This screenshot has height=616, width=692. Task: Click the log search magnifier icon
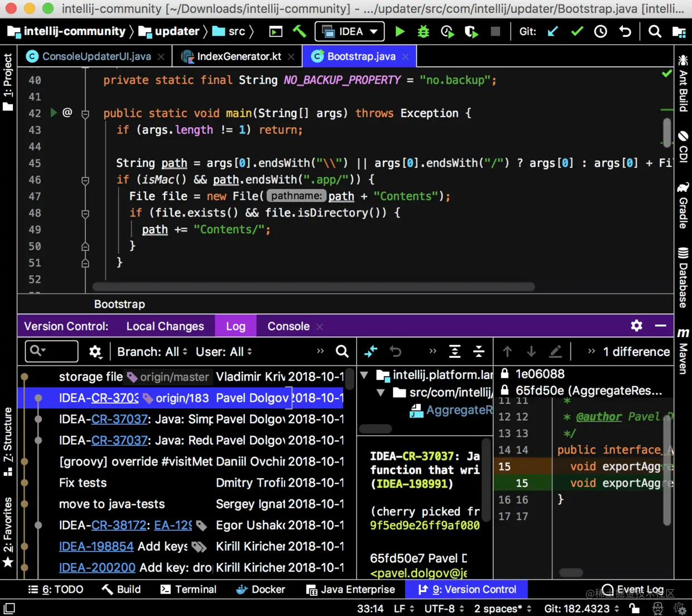coord(342,351)
